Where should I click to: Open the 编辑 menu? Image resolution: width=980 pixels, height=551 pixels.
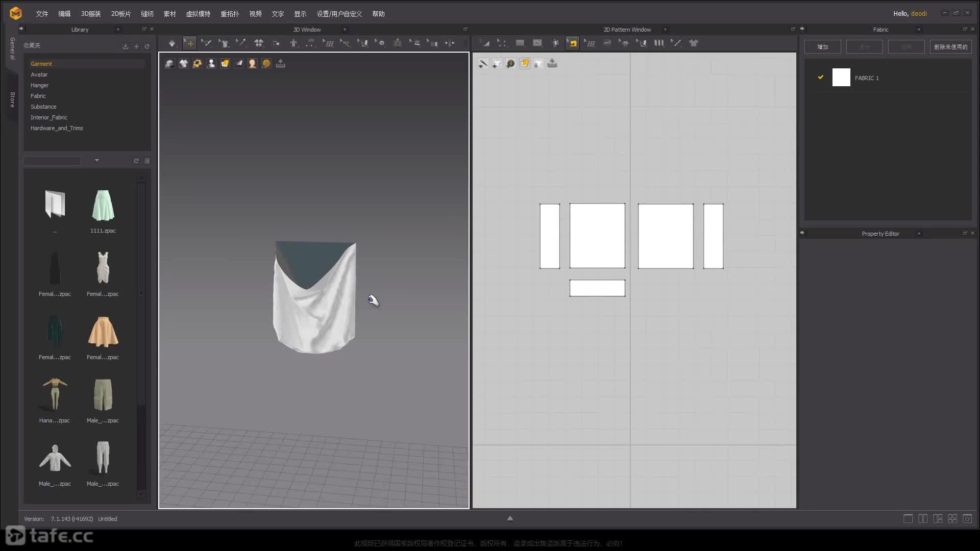pos(64,14)
